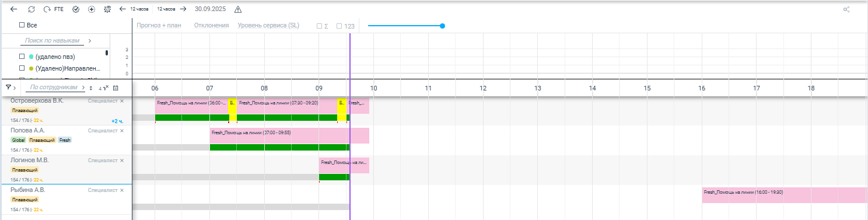This screenshot has height=220, width=868.
Task: Click the hour label 12 on the timeline
Action: [x=483, y=88]
